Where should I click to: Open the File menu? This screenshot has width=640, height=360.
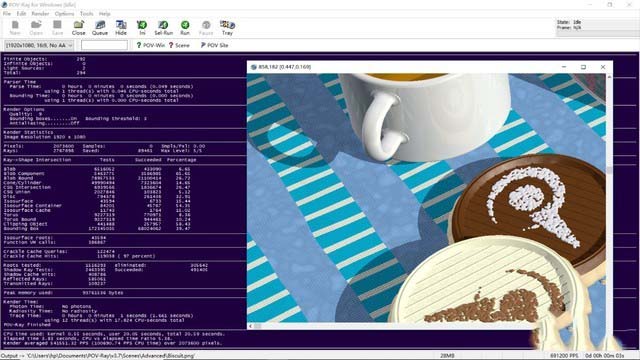tap(7, 13)
